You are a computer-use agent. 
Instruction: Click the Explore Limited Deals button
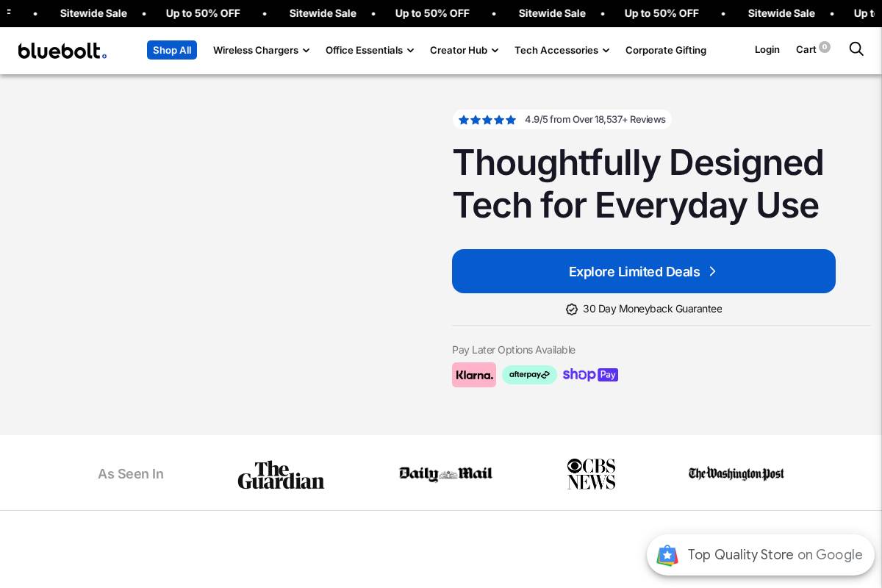644,271
